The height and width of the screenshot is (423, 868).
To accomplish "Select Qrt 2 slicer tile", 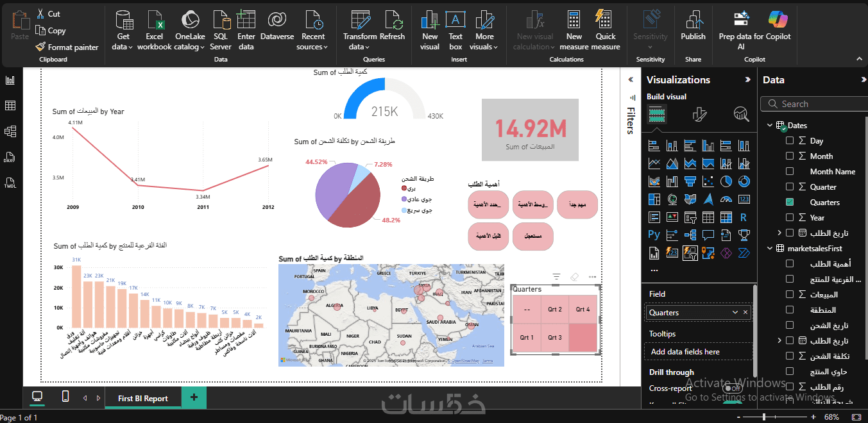I will (555, 310).
